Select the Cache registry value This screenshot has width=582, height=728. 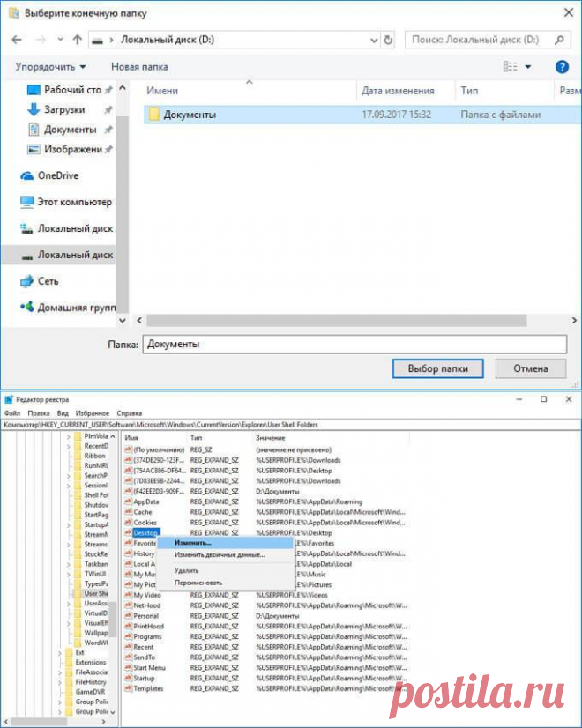143,512
